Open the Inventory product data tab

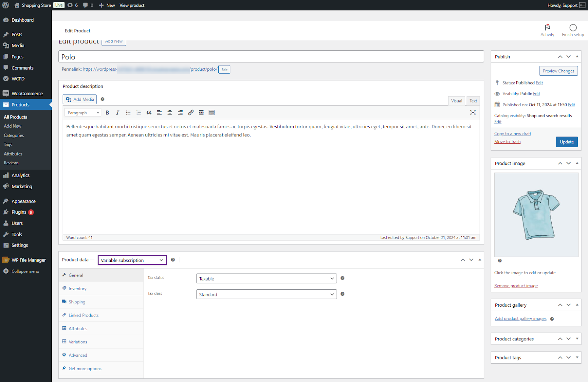[x=101, y=289]
